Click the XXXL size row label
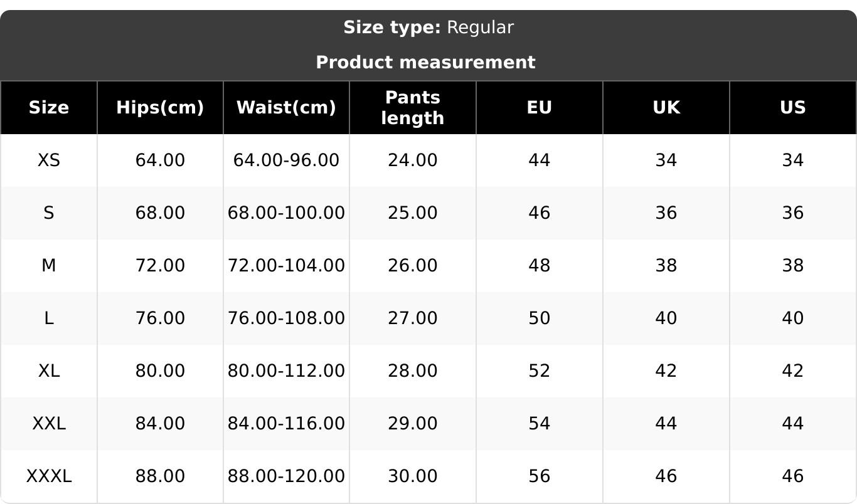 pos(49,476)
